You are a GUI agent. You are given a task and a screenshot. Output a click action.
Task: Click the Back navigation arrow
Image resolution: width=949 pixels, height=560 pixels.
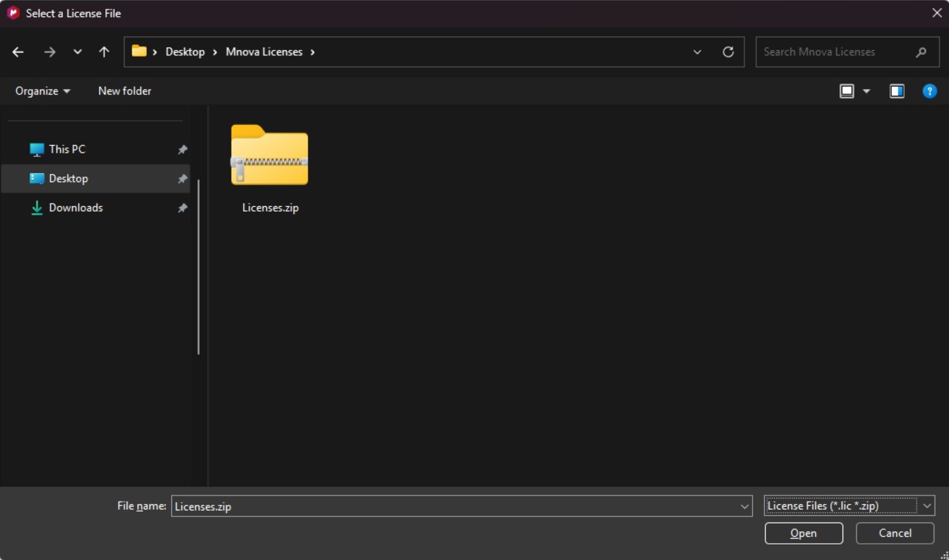click(18, 52)
